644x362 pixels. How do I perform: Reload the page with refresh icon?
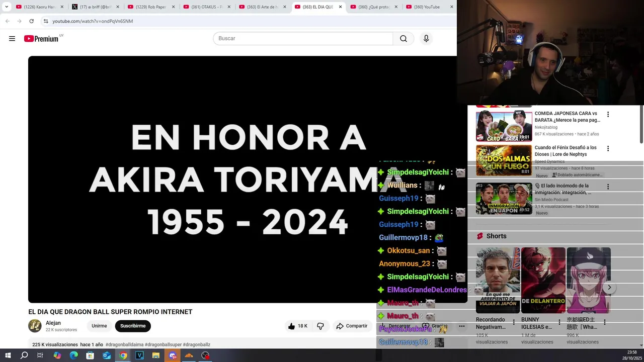click(31, 21)
